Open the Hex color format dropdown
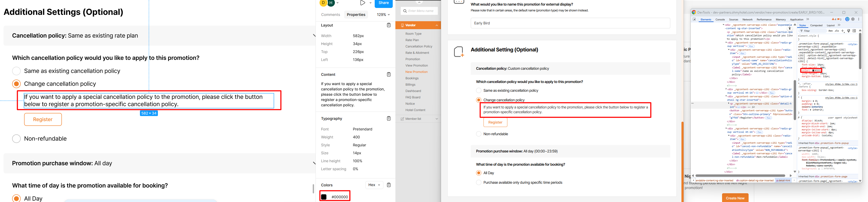 click(x=374, y=185)
